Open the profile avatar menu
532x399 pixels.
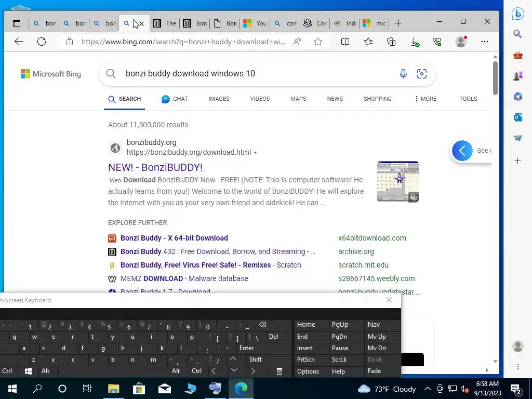pyautogui.click(x=461, y=42)
